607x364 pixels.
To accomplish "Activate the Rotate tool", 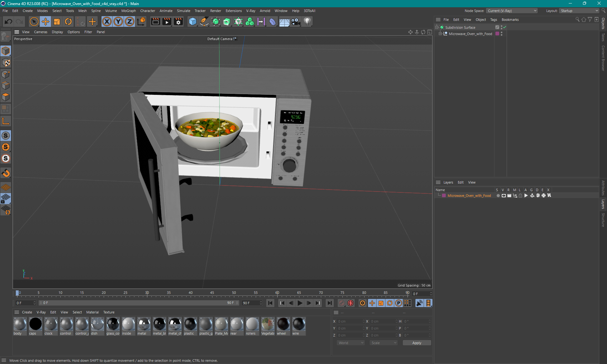I will [68, 21].
